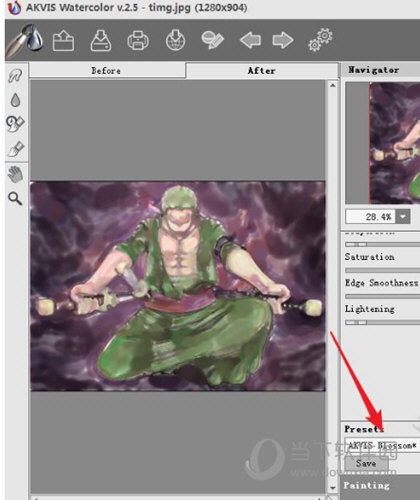Viewport: 420px width, 500px height.
Task: Open the Painting tab at the bottom
Action: click(x=367, y=485)
